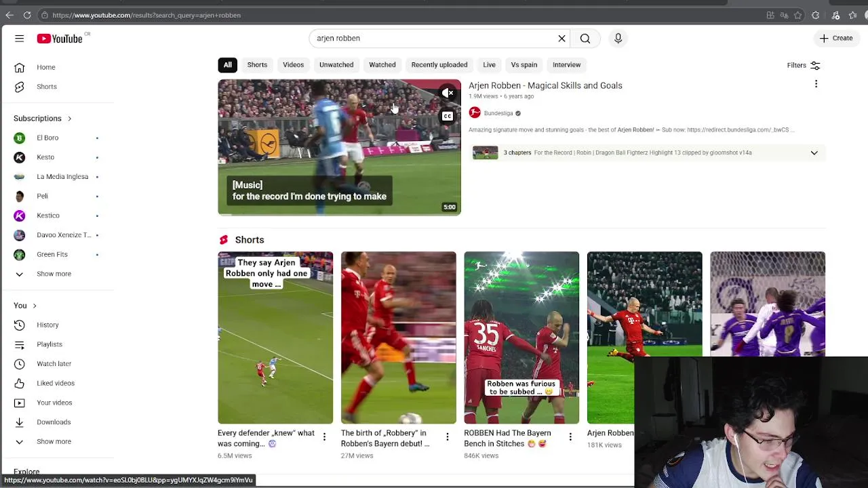Select the All filter chip
The height and width of the screenshot is (488, 868).
pos(228,65)
